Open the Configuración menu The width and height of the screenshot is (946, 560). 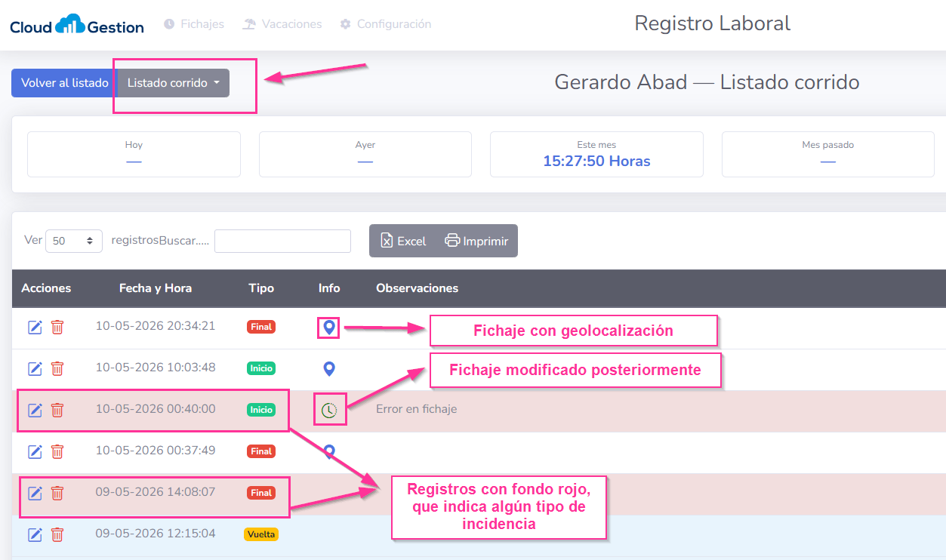(x=386, y=24)
